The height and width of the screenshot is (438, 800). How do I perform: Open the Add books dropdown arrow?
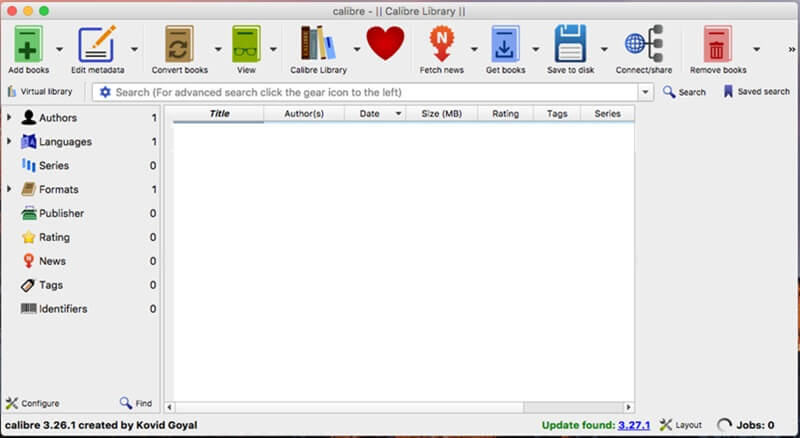point(59,48)
